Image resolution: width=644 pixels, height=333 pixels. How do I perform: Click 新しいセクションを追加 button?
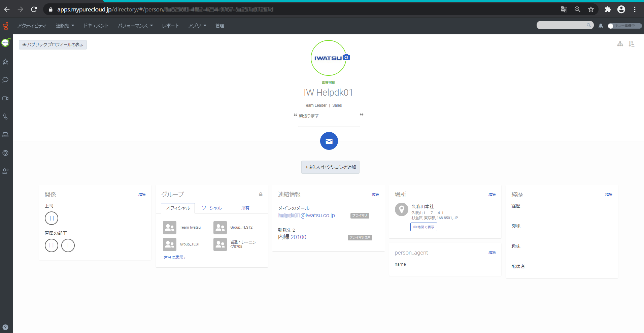coord(330,167)
